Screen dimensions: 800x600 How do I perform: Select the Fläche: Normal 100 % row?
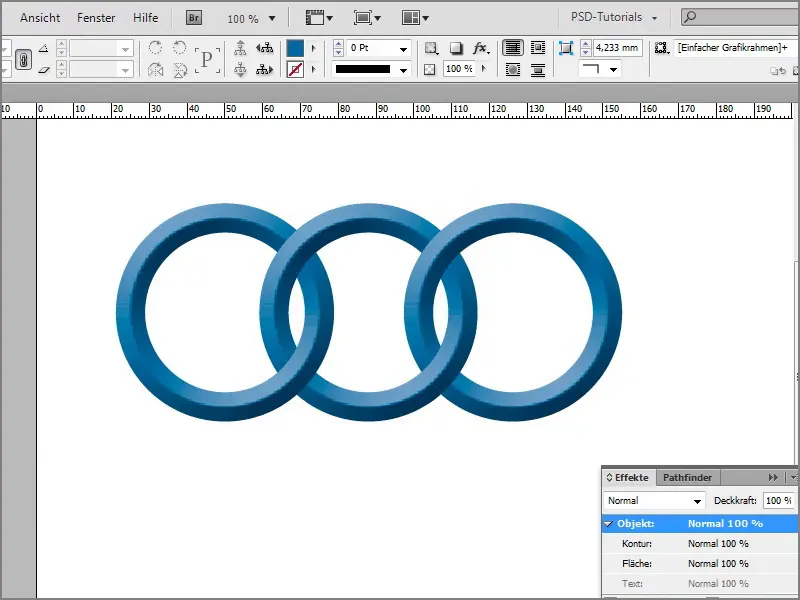tap(700, 564)
